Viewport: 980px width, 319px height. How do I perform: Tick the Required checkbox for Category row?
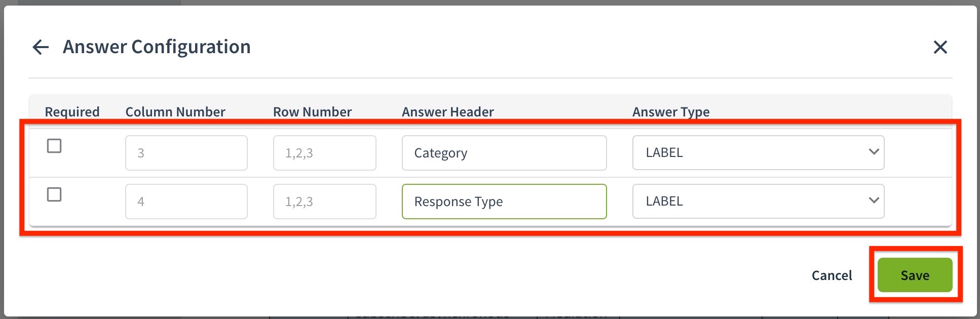(54, 146)
